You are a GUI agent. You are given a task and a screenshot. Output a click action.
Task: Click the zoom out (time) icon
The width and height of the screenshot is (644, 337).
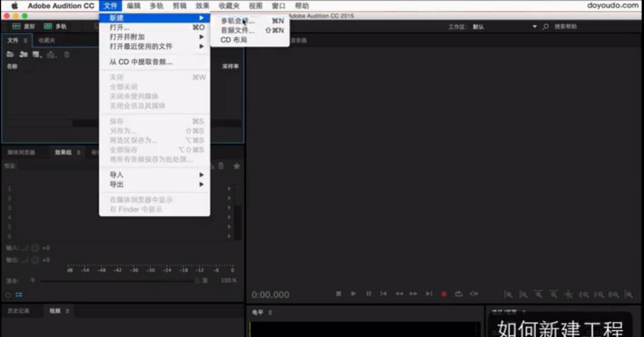click(554, 295)
